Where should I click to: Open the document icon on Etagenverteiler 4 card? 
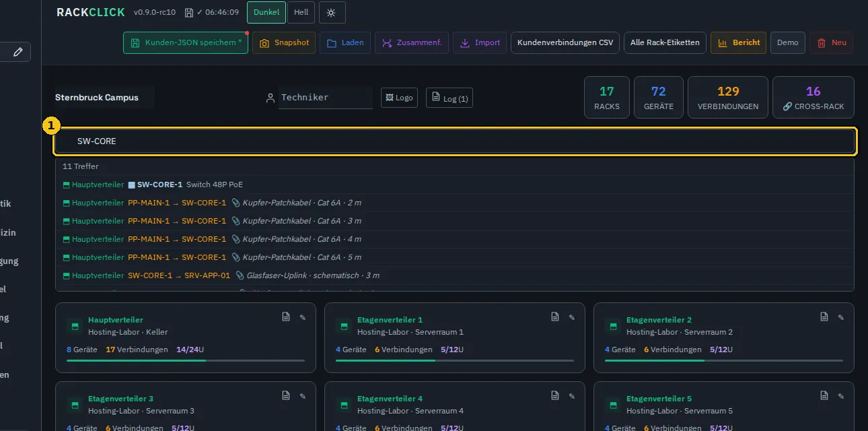point(555,396)
